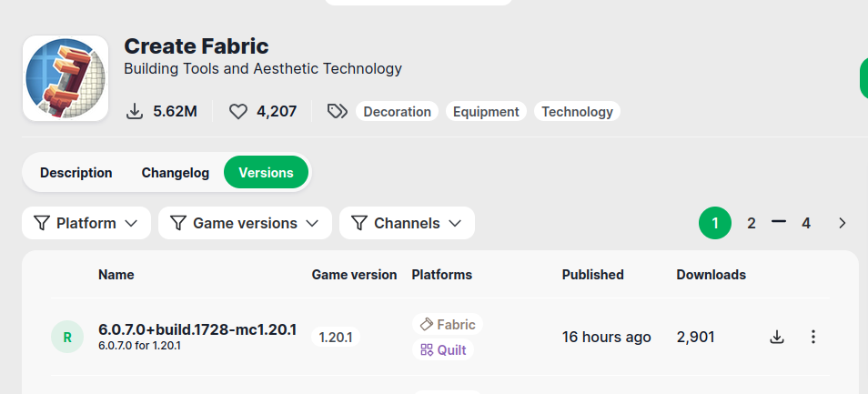Go to page 4 of versions

[806, 224]
